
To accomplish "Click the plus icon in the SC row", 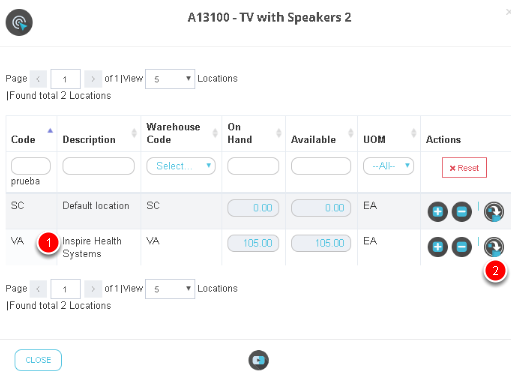I will (437, 212).
